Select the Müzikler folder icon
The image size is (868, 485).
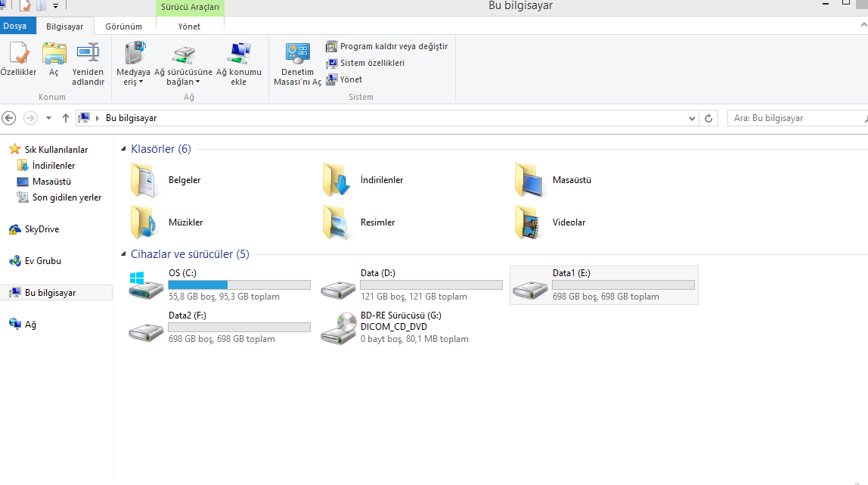click(x=144, y=222)
